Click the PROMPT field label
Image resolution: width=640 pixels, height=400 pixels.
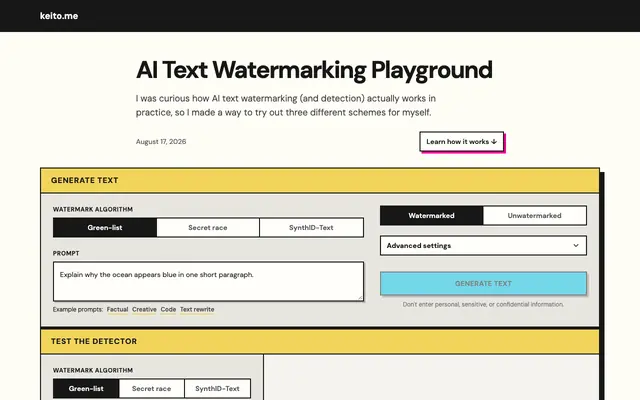click(x=66, y=253)
